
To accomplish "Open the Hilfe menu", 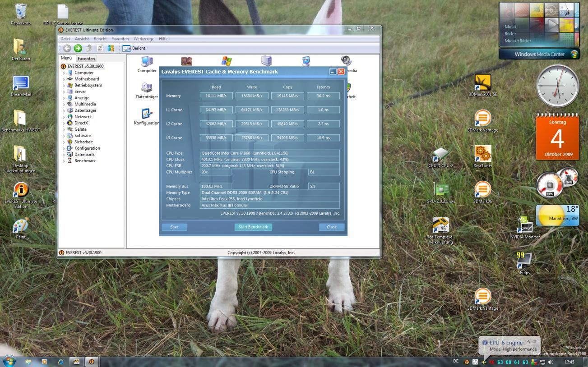I will tap(163, 39).
